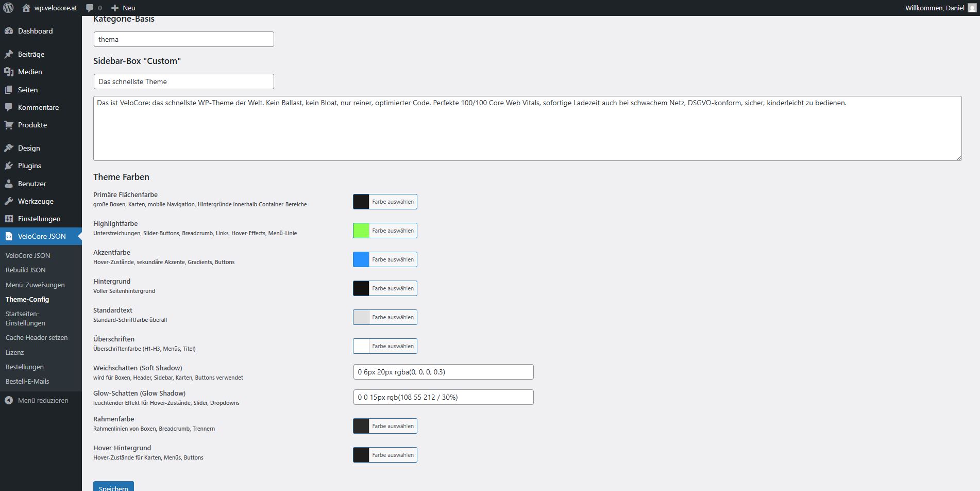The image size is (980, 491).
Task: Click 'Farbe auswählen' next to Highlightfarbe
Action: coord(393,231)
